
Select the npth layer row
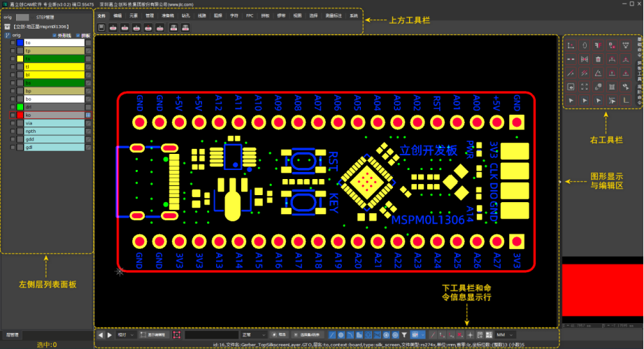pos(55,131)
